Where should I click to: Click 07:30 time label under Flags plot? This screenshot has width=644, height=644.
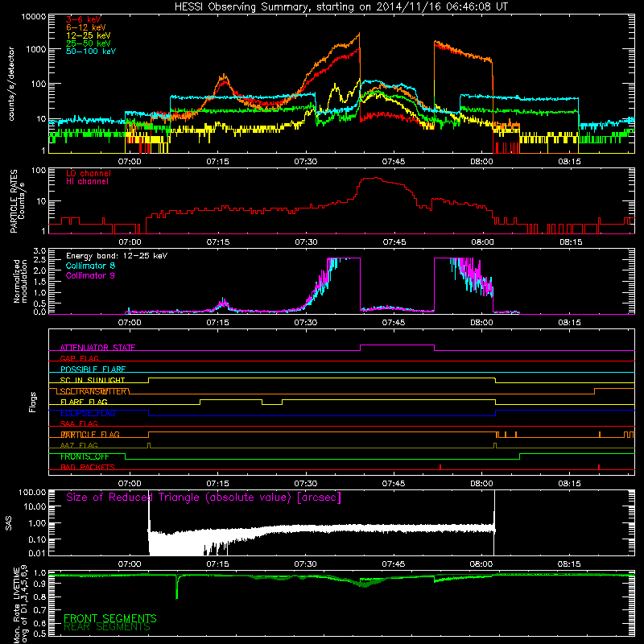pyautogui.click(x=306, y=484)
